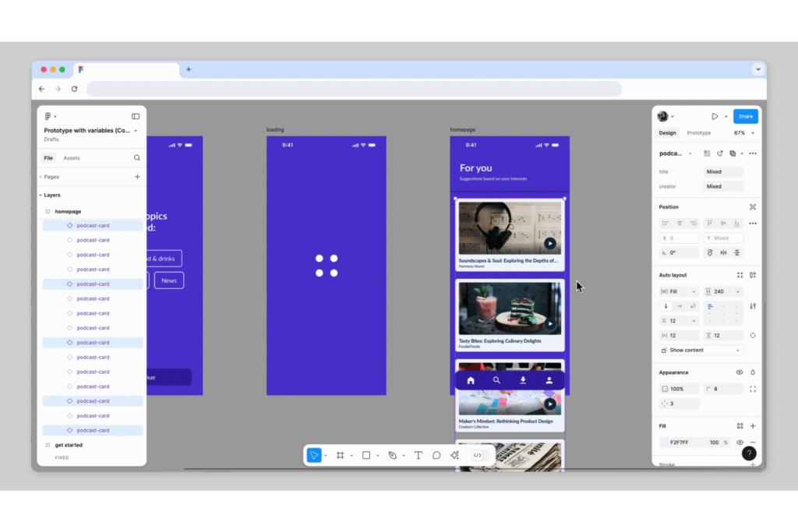
Task: Switch to the File tab
Action: [x=48, y=158]
